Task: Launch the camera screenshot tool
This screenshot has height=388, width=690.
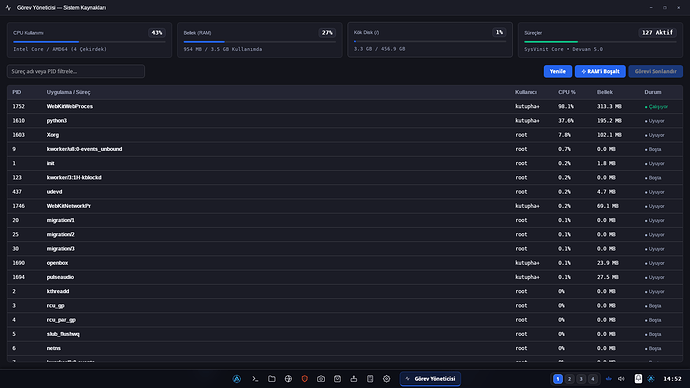Action: coord(321,379)
